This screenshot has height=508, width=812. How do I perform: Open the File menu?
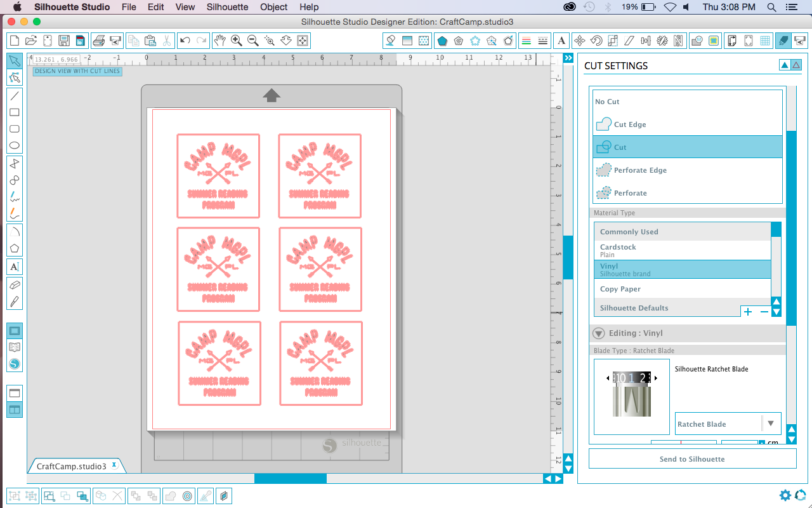point(129,7)
